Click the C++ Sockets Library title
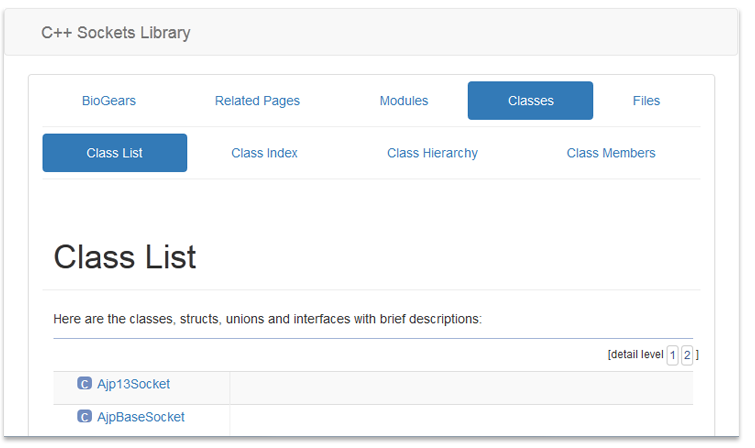Viewport: 755px width, 448px height. click(116, 33)
